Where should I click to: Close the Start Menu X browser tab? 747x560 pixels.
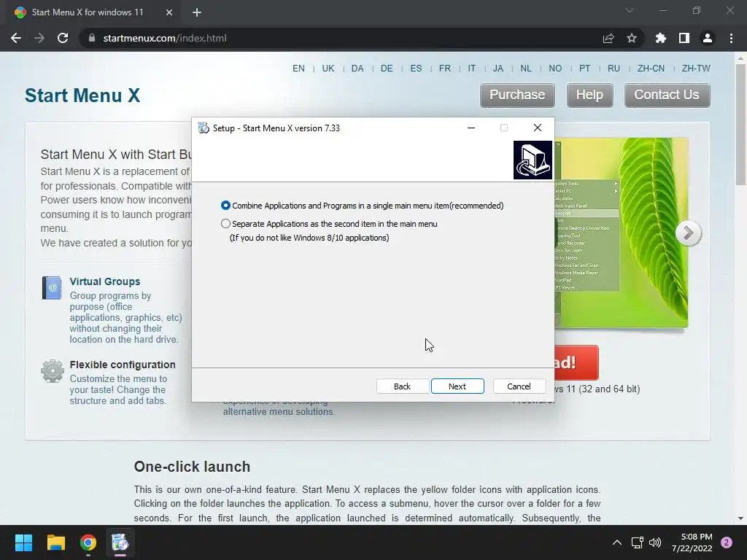coord(169,12)
